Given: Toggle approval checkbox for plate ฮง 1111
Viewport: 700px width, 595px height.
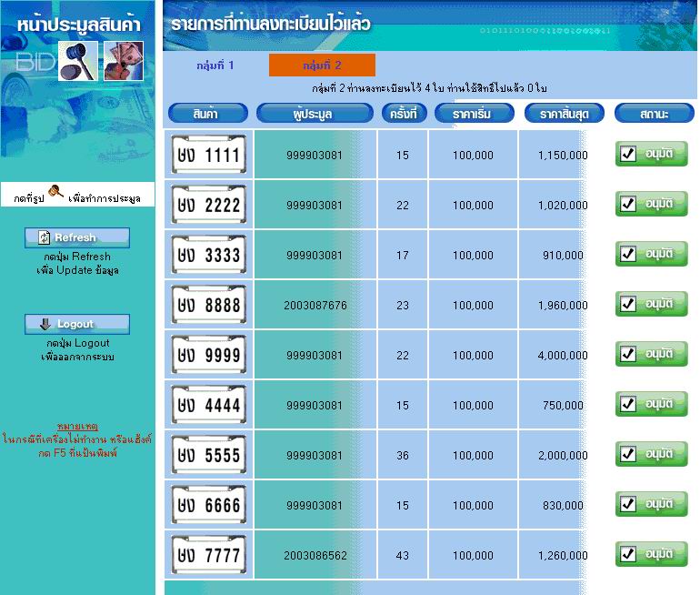Looking at the screenshot, I should pyautogui.click(x=627, y=155).
